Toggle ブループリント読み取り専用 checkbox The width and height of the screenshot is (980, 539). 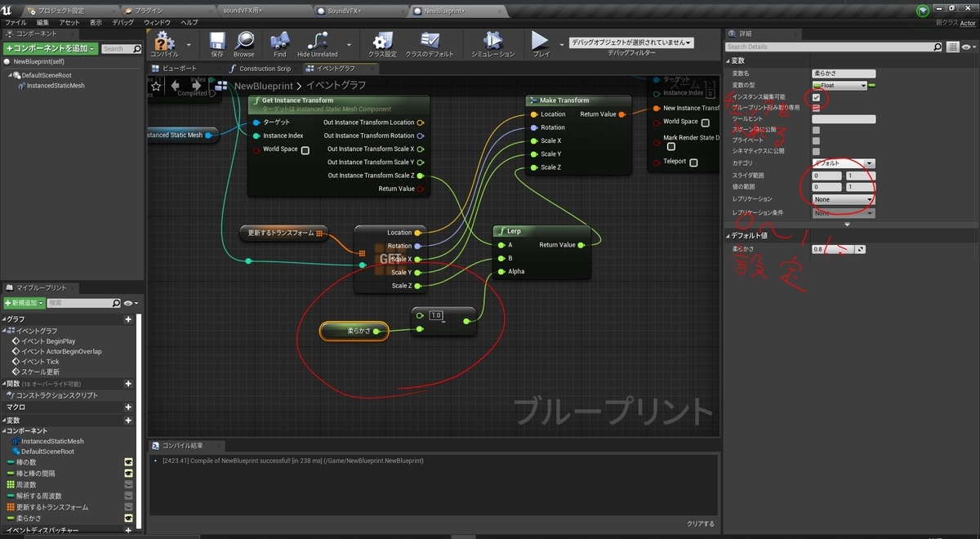(816, 108)
